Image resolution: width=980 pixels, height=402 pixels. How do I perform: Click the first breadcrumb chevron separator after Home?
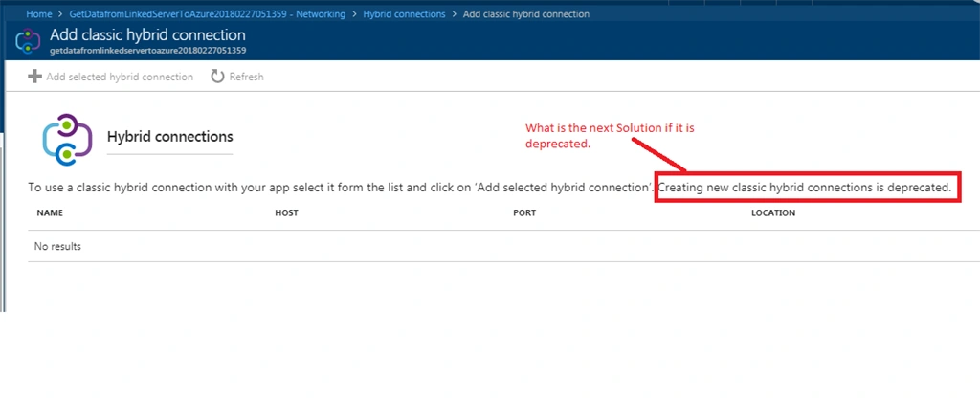click(60, 13)
